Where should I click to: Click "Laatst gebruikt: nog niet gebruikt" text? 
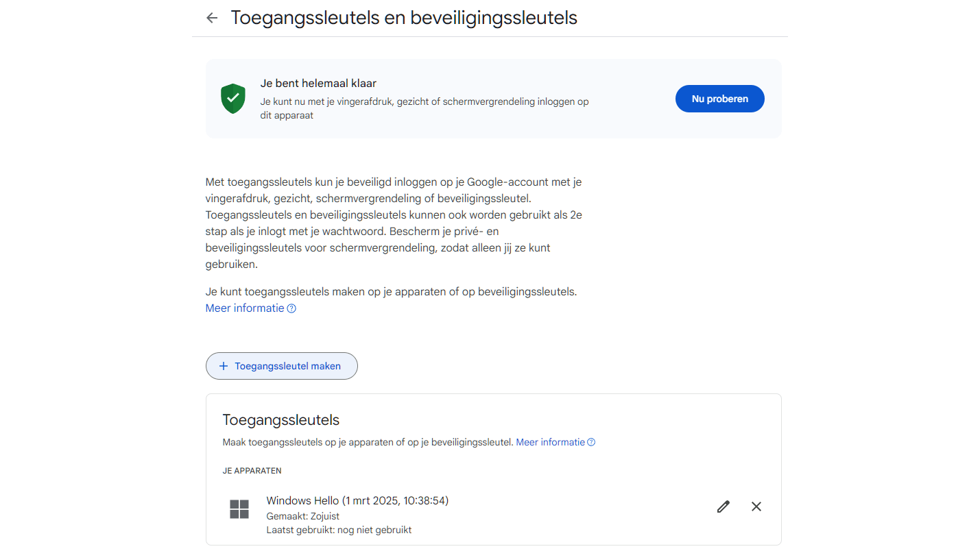(339, 530)
